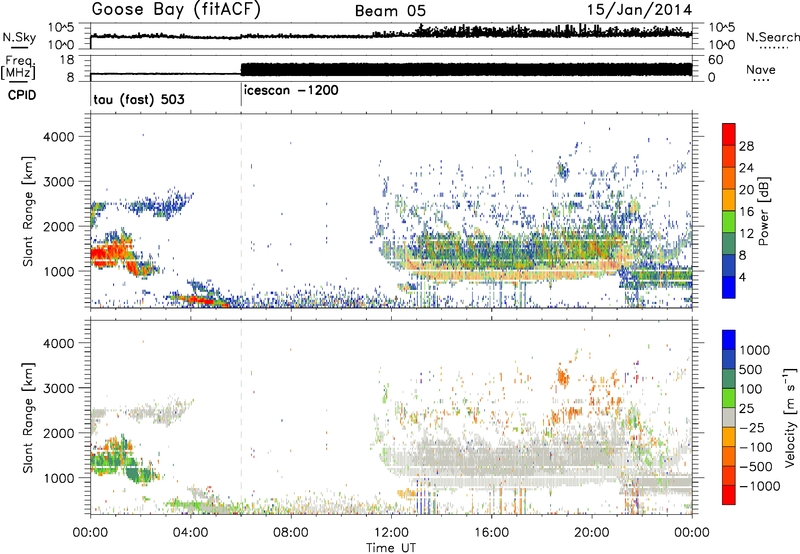Click the 'Goose Bay (fitACF)' plot title

coord(176,10)
